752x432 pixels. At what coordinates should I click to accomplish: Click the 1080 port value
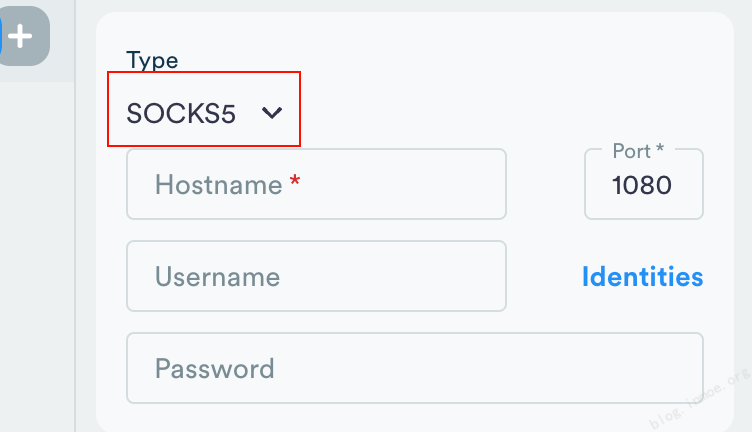pyautogui.click(x=641, y=186)
